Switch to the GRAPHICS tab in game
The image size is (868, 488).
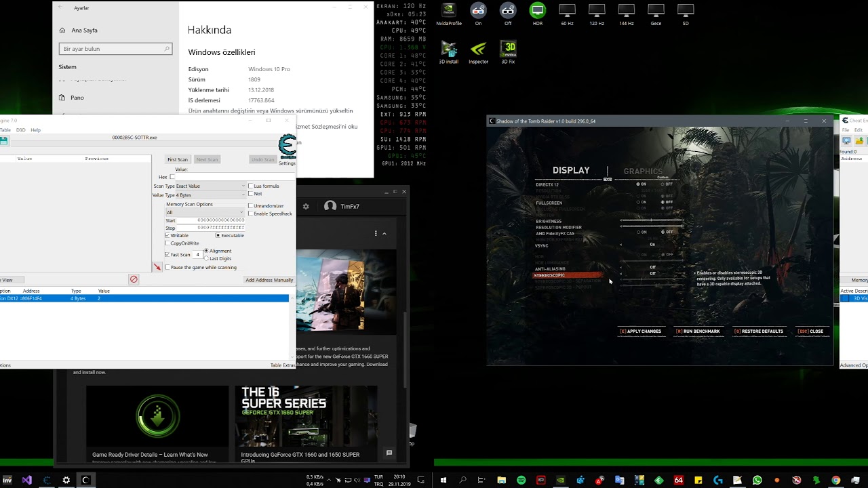pyautogui.click(x=643, y=171)
